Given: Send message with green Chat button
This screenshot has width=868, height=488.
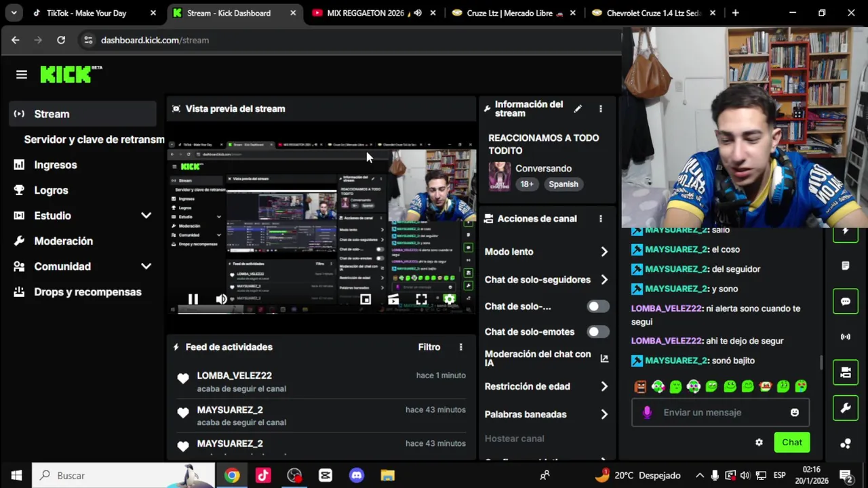Looking at the screenshot, I should pos(792,442).
